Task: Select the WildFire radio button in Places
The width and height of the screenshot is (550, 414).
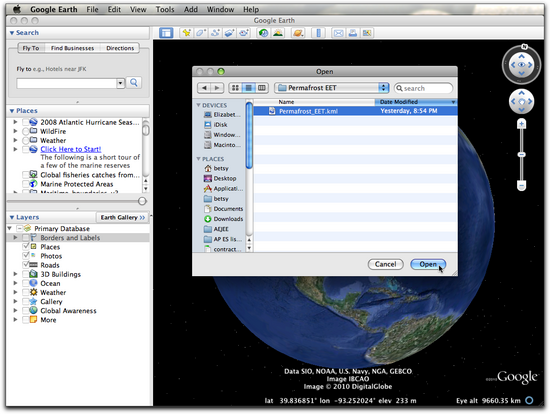Action: coord(25,132)
